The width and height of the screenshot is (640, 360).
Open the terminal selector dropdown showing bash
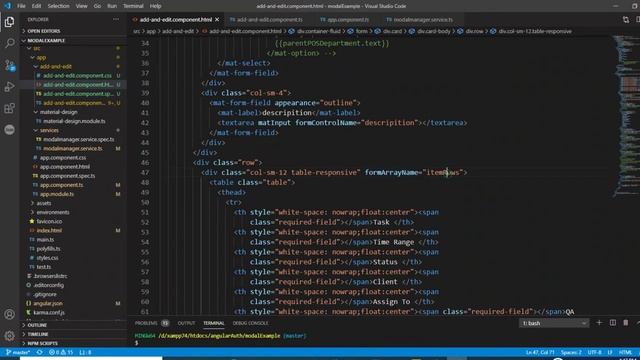(x=554, y=323)
